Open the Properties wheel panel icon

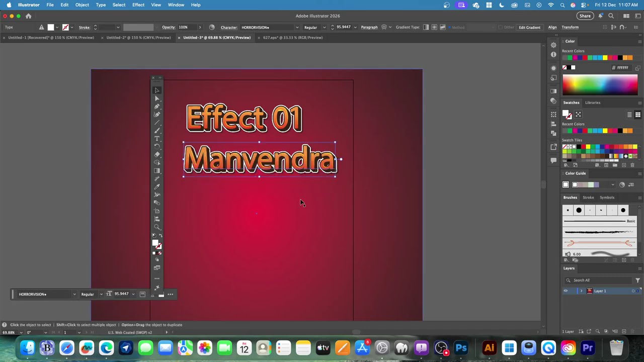click(x=553, y=45)
